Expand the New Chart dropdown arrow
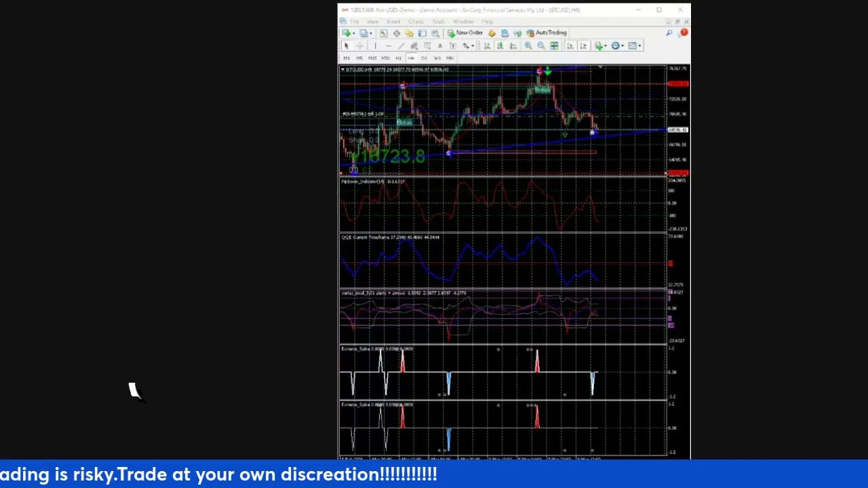The height and width of the screenshot is (488, 868). 354,33
